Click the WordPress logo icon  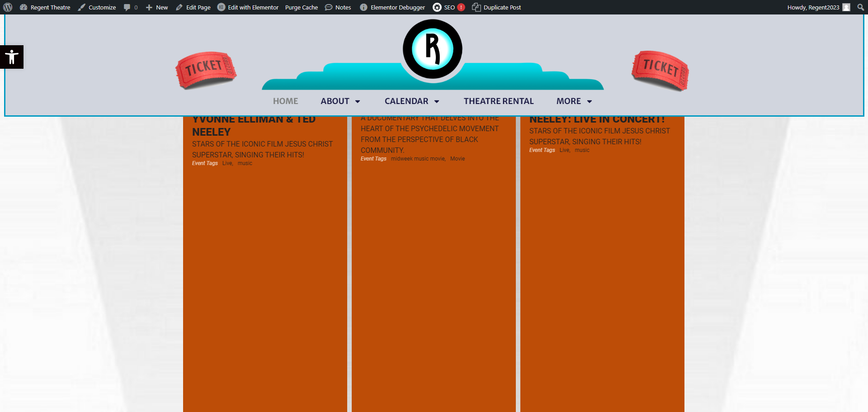(8, 7)
